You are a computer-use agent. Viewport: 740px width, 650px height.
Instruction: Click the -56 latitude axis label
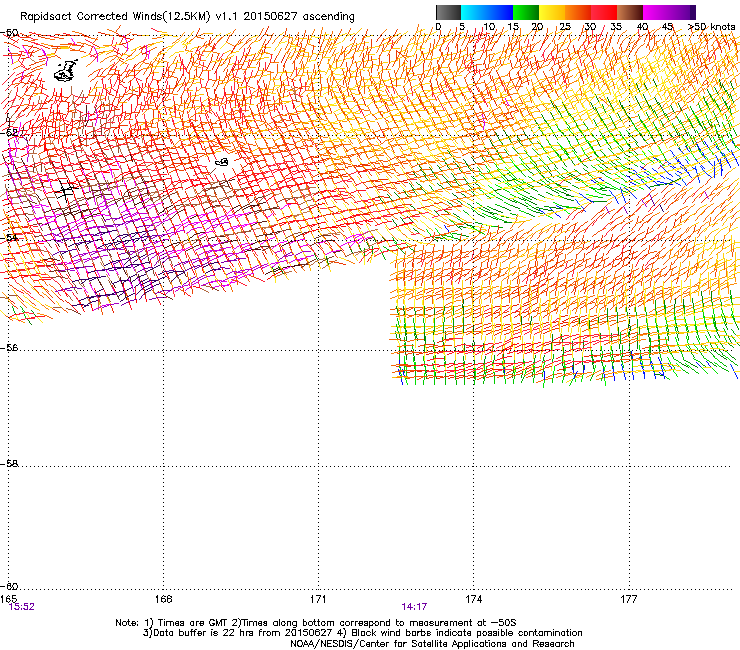tap(9, 347)
